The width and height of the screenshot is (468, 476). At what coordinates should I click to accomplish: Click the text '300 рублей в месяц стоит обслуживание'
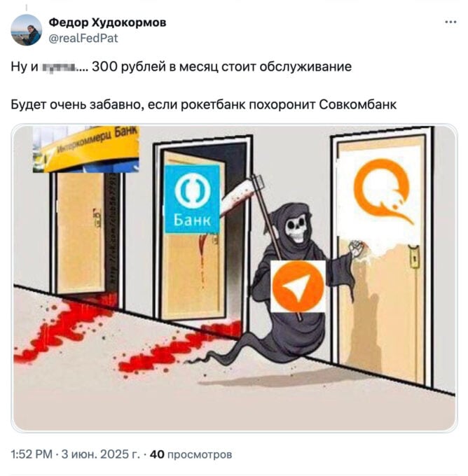click(x=221, y=66)
